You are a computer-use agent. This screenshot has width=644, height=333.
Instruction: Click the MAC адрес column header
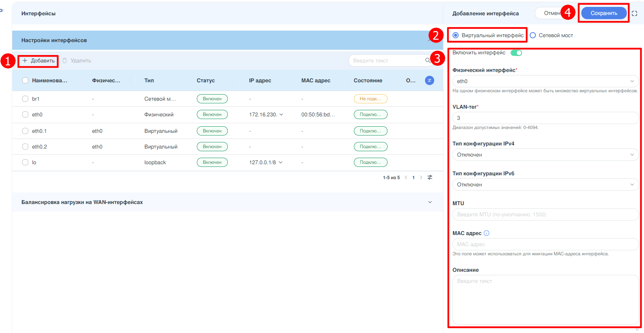tap(316, 80)
